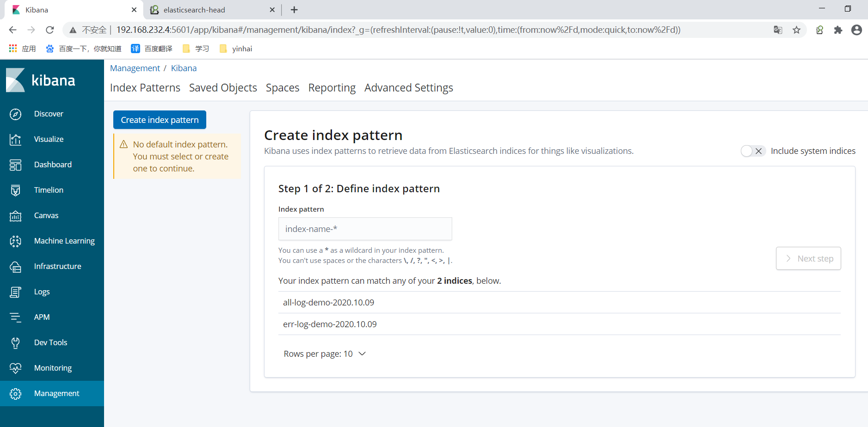Click the elasticsearch-head extension icon
The image size is (868, 427).
(x=819, y=30)
